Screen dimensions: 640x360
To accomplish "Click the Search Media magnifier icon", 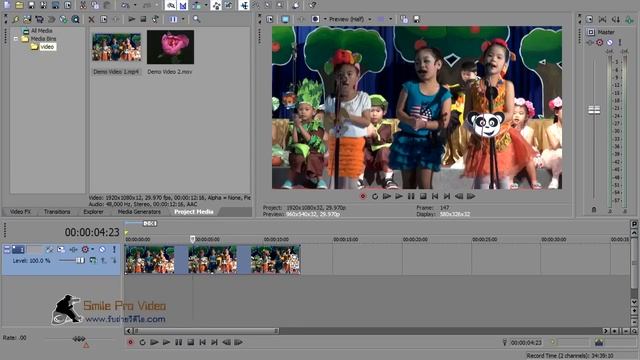I will click(196, 19).
